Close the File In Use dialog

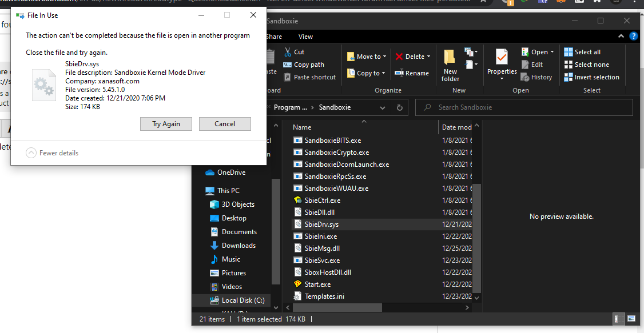[253, 15]
